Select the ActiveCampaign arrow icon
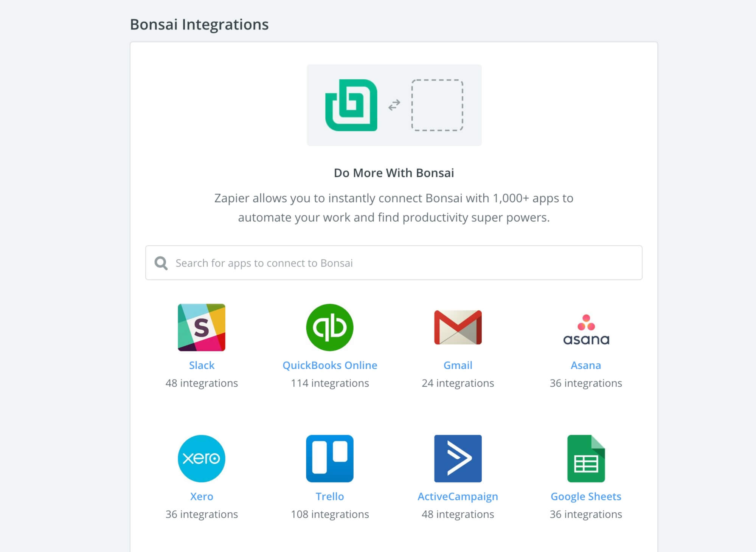Screen dimensions: 756x552 [458, 458]
